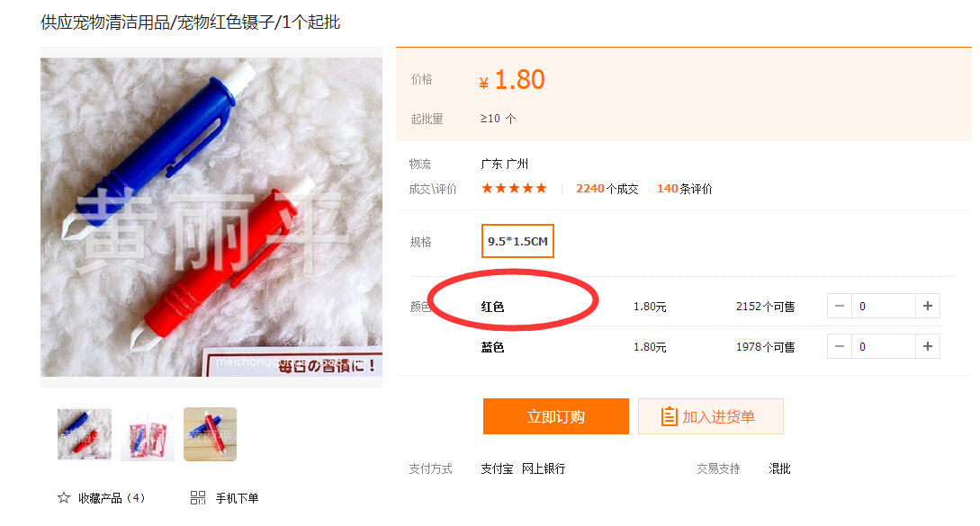Select first thumbnail of blue and red tweezers

[85, 434]
